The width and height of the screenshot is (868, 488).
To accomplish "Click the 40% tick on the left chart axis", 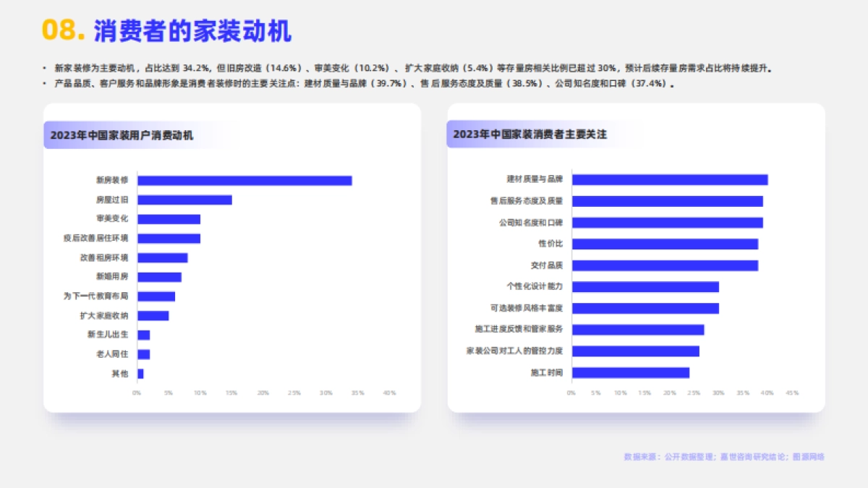I will coord(389,393).
